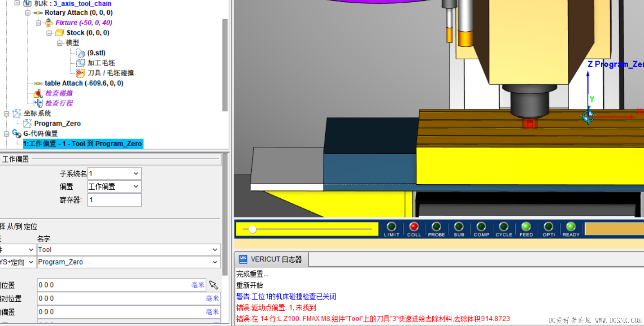Click the LIMIT status indicator light
The height and width of the screenshot is (326, 644).
click(392, 226)
